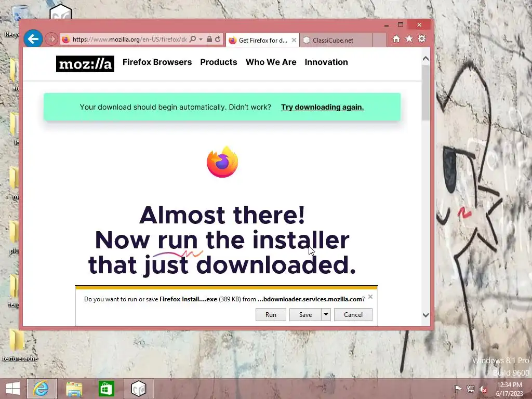Open Action Center flag icon
The width and height of the screenshot is (532, 399).
tap(458, 389)
